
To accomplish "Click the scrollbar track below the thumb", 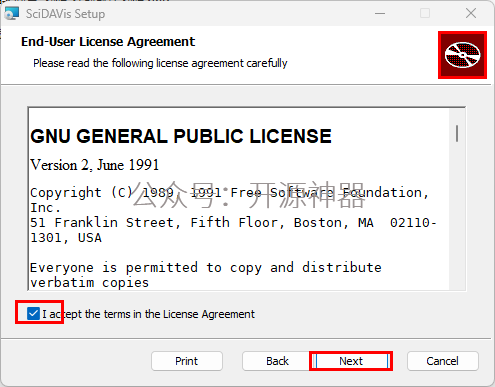I will [457, 217].
